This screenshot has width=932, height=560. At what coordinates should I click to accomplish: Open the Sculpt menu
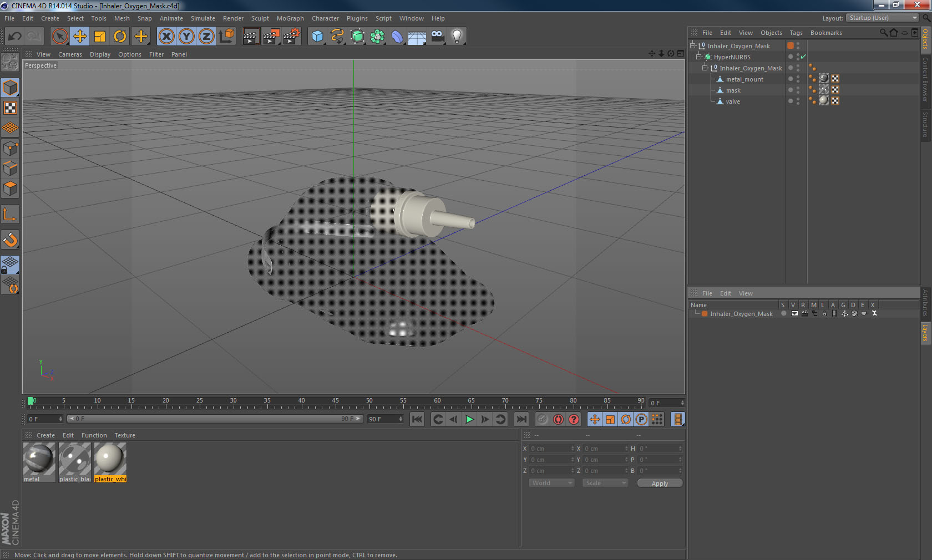(x=260, y=18)
